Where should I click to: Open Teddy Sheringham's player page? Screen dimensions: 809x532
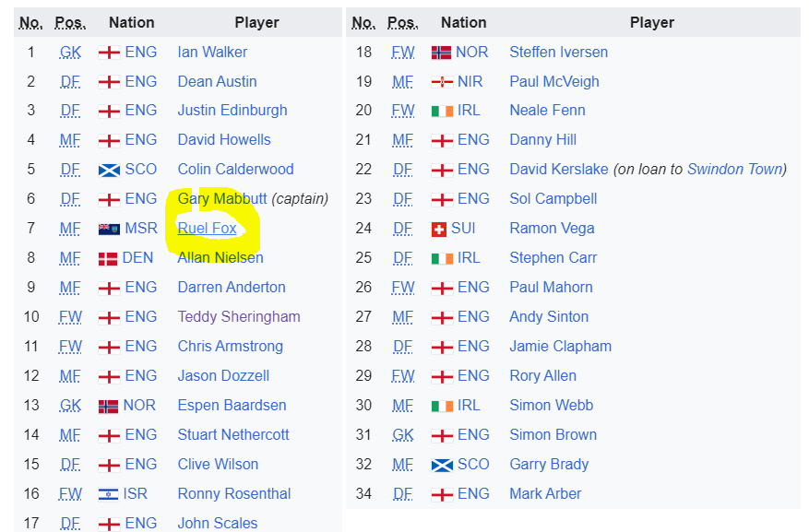point(239,316)
